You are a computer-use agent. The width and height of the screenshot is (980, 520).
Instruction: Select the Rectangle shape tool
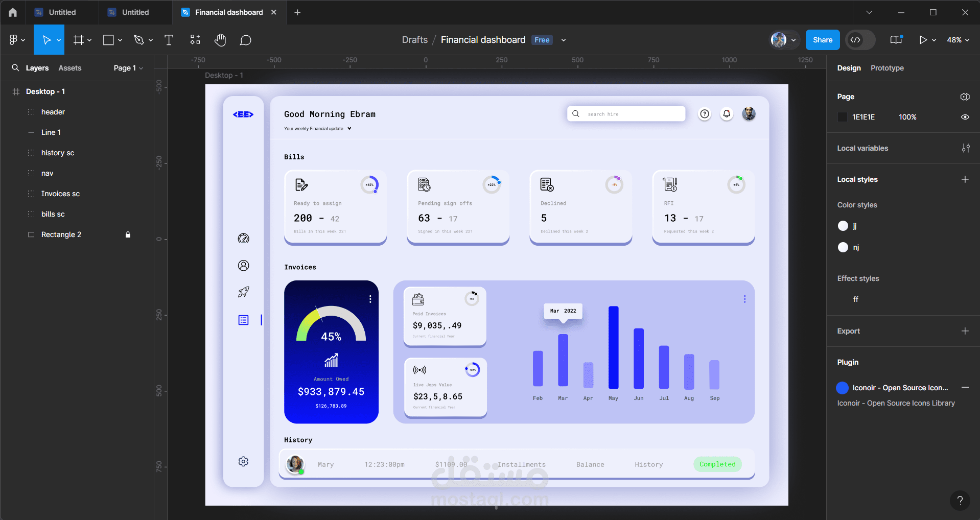coord(108,40)
